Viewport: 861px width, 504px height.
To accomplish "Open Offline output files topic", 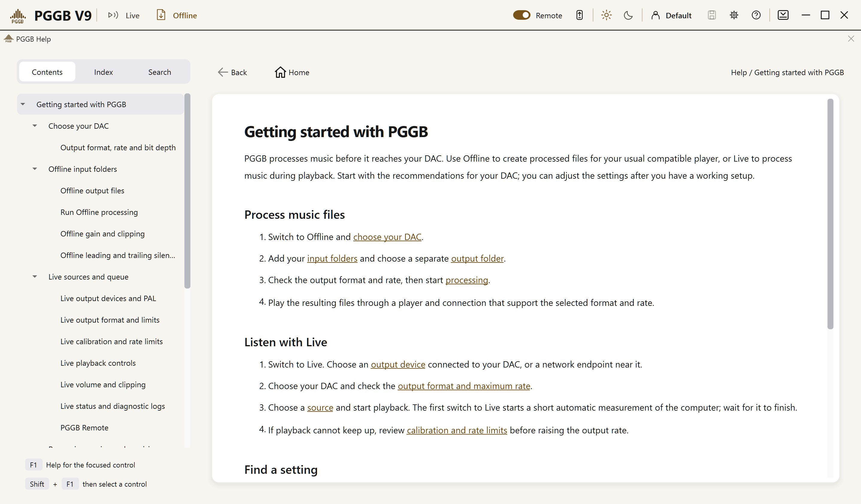I will (92, 191).
